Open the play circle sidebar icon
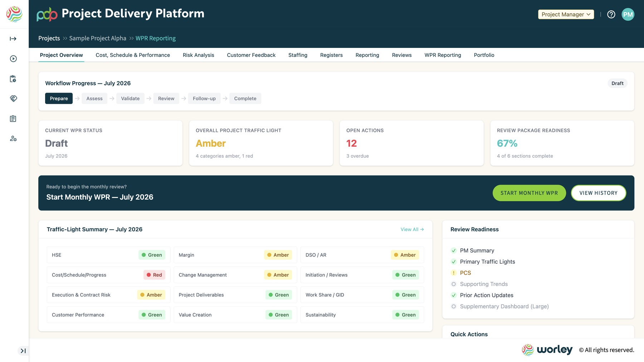This screenshot has width=644, height=362. pos(13,59)
